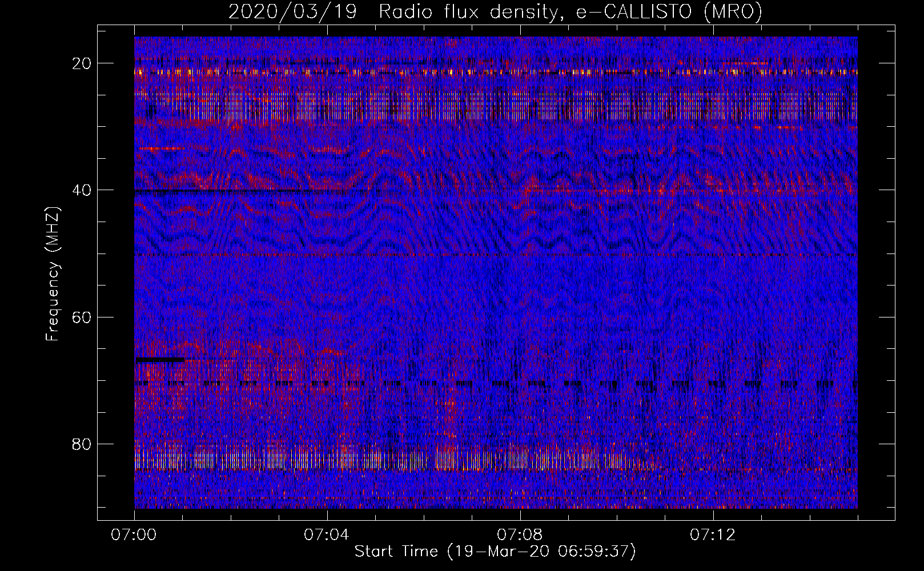Screen dimensions: 924x571
Task: Click the 'Frequency (MHZ)' y-axis label
Action: pos(53,274)
